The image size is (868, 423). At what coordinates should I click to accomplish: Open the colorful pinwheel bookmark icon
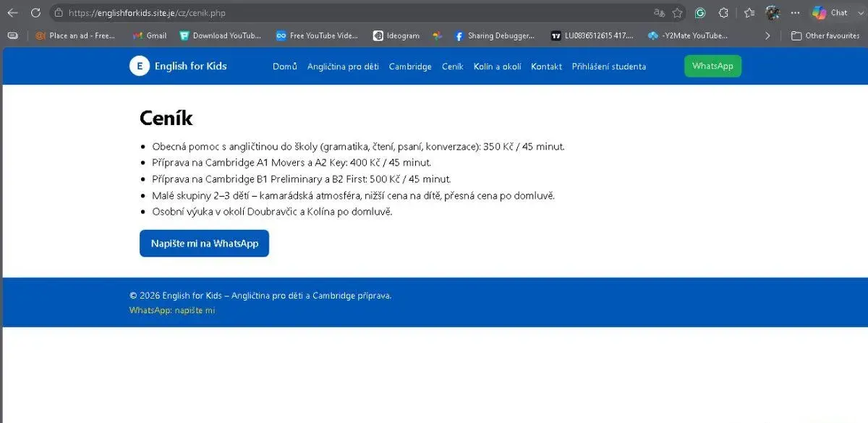point(437,35)
